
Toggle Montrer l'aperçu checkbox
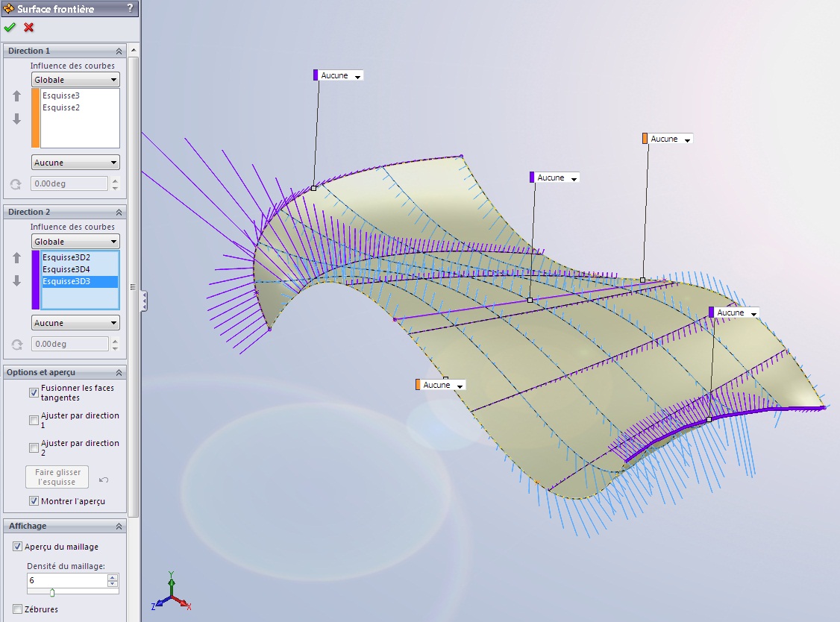(34, 501)
